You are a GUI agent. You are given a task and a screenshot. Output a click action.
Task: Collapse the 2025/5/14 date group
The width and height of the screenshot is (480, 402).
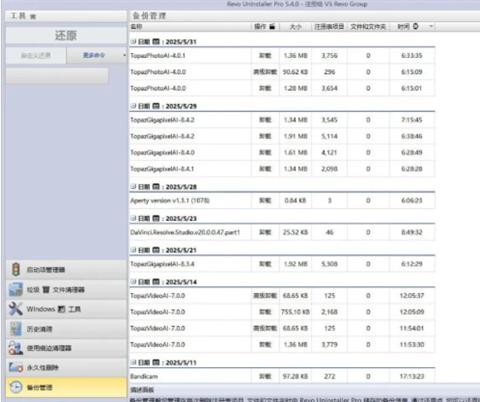(x=133, y=281)
